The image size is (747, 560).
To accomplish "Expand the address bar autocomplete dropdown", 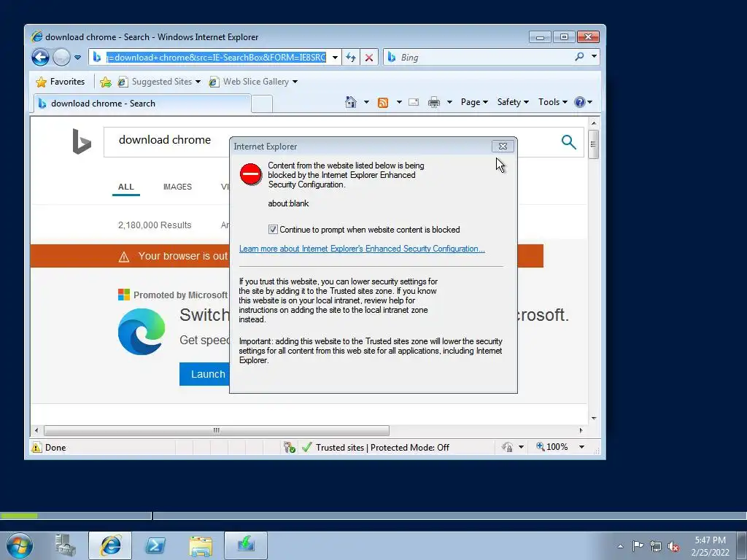I will click(335, 58).
